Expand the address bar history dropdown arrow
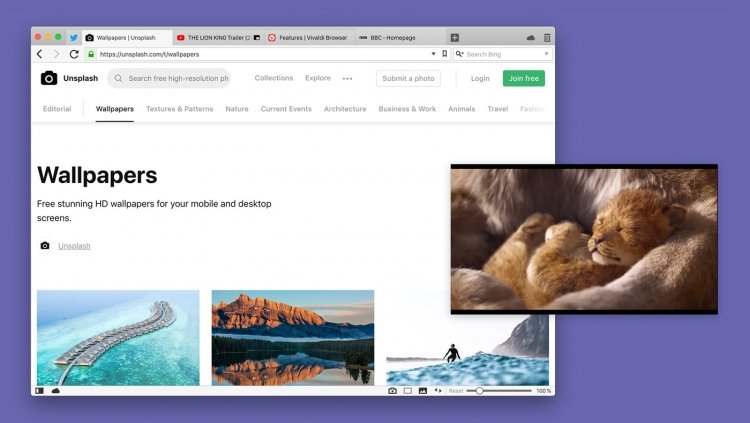 click(x=433, y=54)
